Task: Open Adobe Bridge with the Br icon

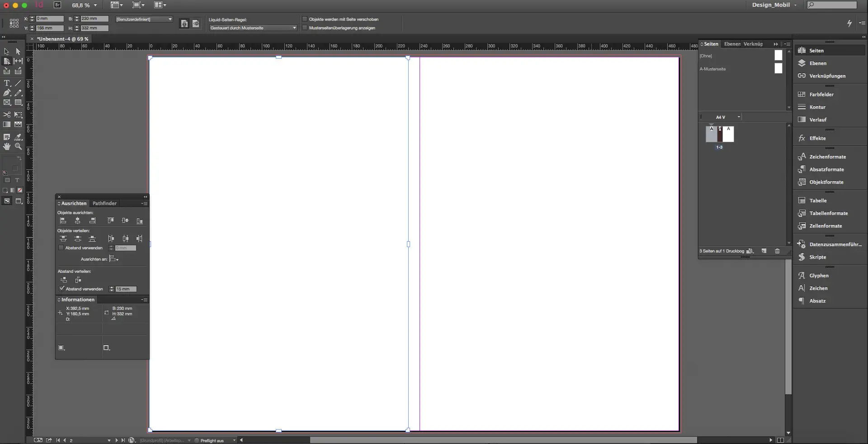Action: point(57,5)
